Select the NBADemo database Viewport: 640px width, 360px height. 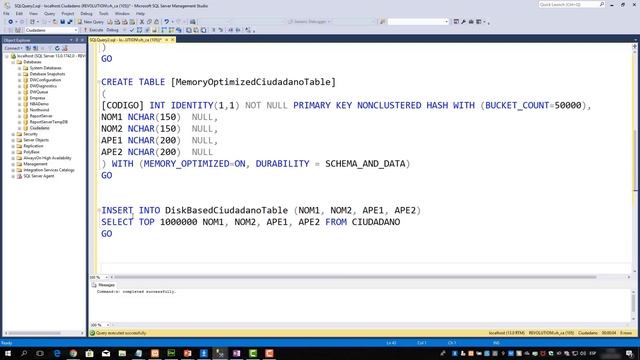coord(39,104)
